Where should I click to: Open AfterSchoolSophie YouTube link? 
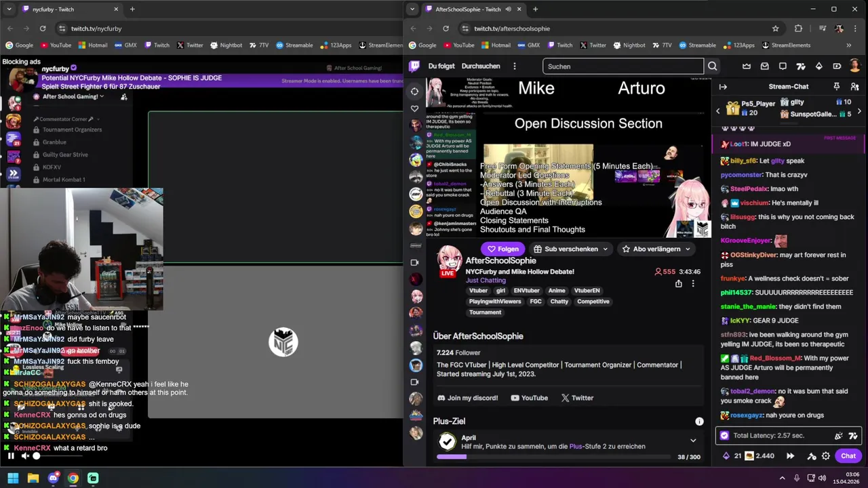[x=529, y=398]
